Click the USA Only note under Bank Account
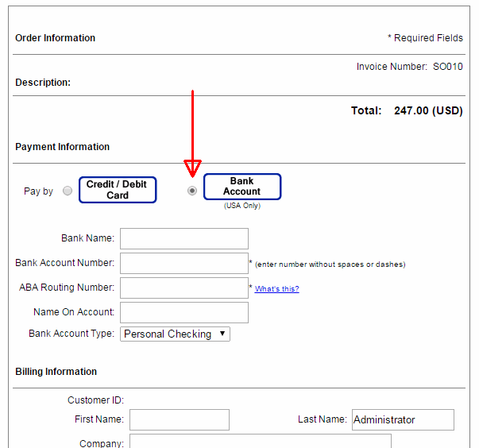Viewport: 479px width, 448px height. (242, 206)
